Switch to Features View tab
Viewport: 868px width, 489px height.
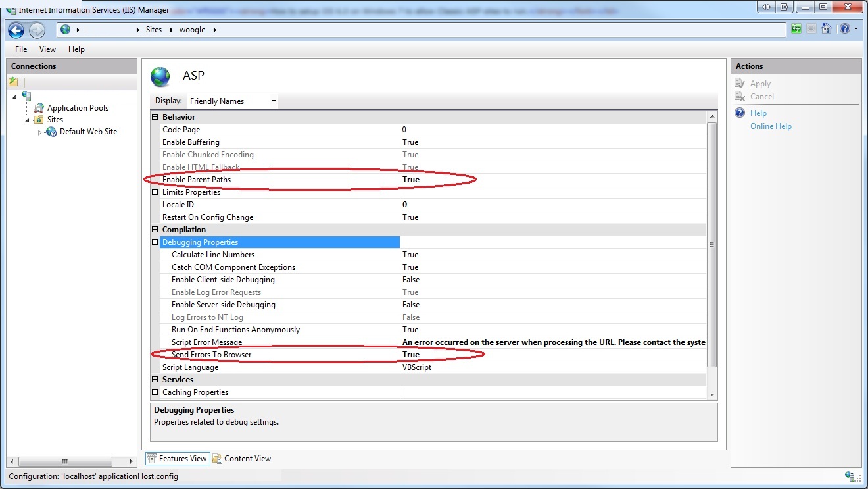[x=177, y=459]
